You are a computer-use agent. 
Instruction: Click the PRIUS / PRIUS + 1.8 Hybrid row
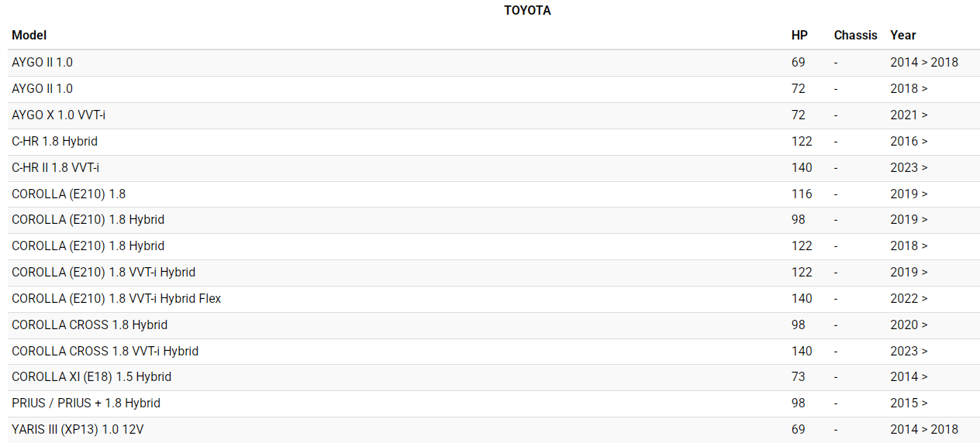(494, 404)
